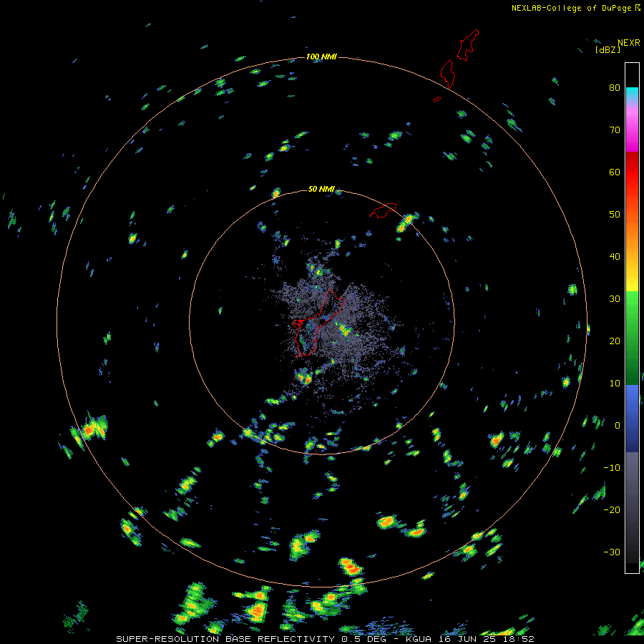The width and height of the screenshot is (644, 644).
Task: Pick the blue segment of the color bar
Action: [x=632, y=419]
